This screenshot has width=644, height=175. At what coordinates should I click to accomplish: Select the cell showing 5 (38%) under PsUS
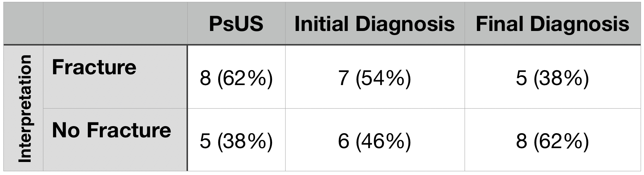tap(236, 140)
